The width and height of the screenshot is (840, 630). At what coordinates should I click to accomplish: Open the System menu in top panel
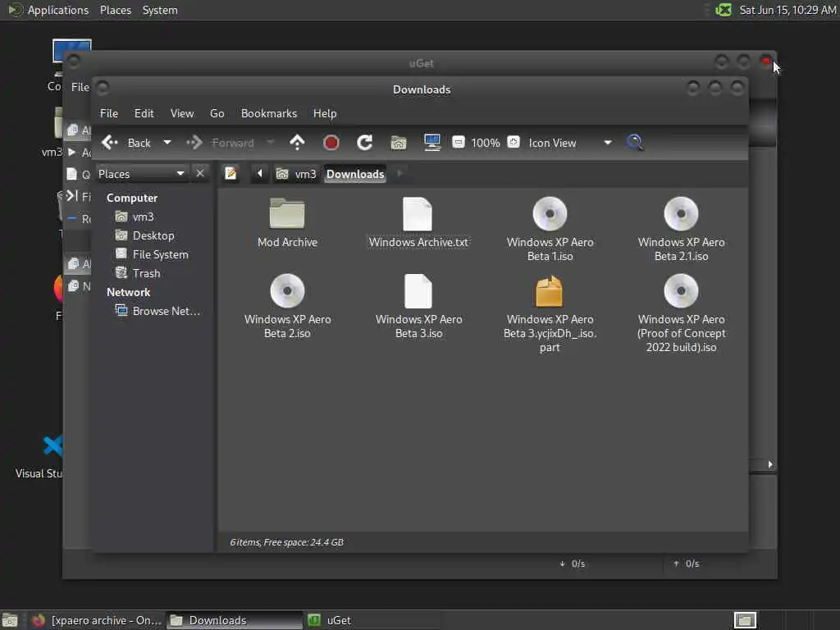(160, 10)
